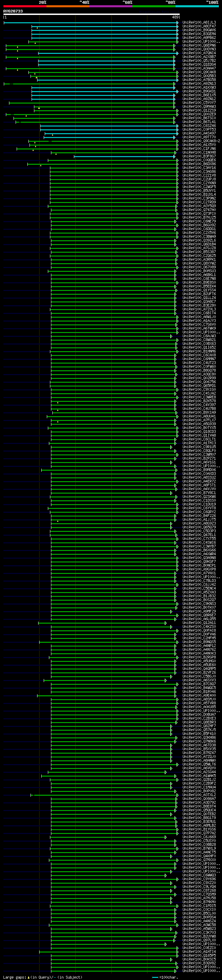
Task: Open hit UniRef100_C8W821
Action: (199, 340)
